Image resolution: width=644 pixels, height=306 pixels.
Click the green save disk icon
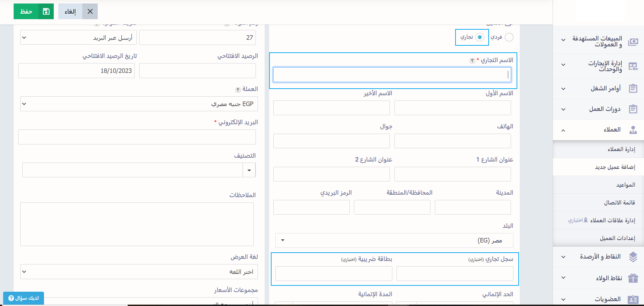46,12
